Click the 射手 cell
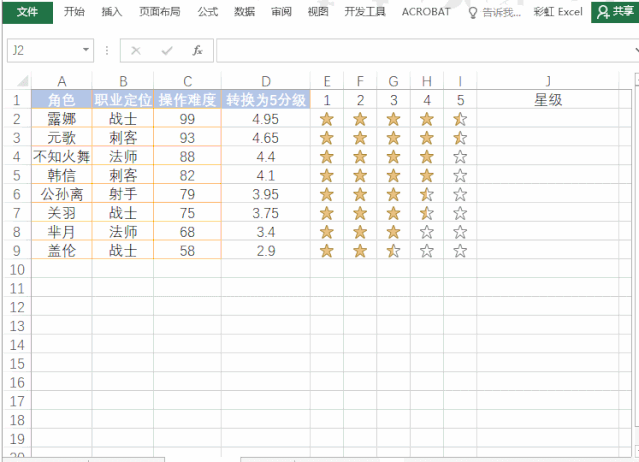The height and width of the screenshot is (462, 639). tap(123, 194)
